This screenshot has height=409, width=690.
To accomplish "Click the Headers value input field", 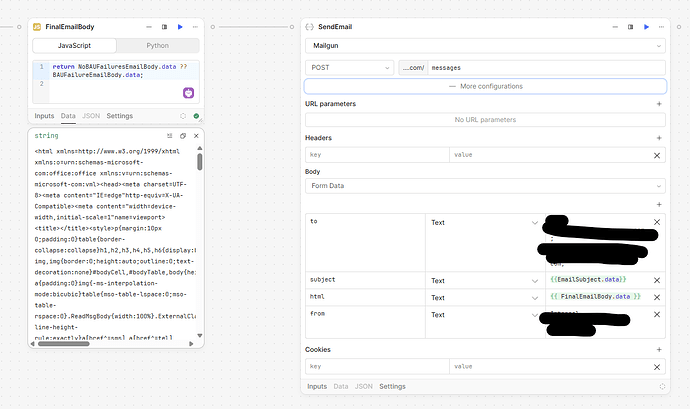I will click(x=549, y=155).
